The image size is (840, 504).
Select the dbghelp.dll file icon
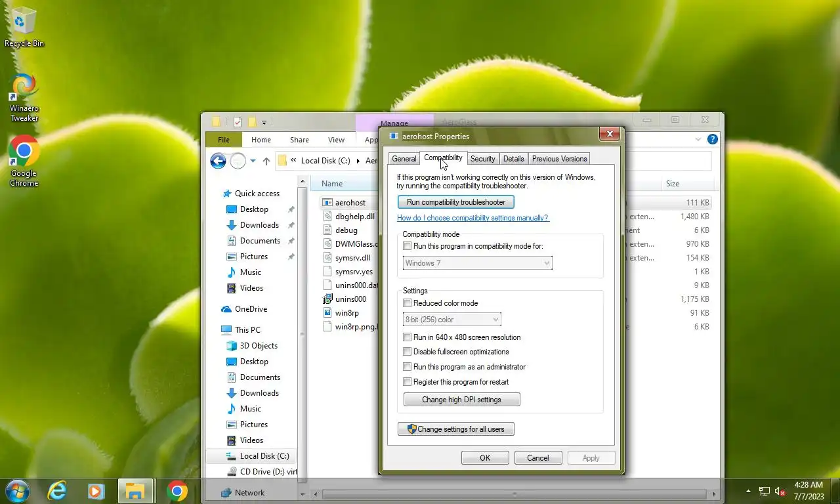coord(329,217)
